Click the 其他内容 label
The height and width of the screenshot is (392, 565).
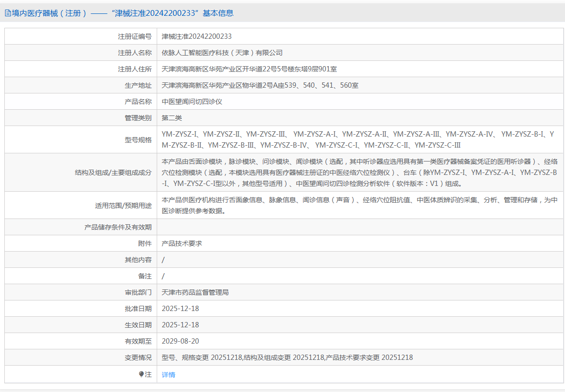(138, 259)
